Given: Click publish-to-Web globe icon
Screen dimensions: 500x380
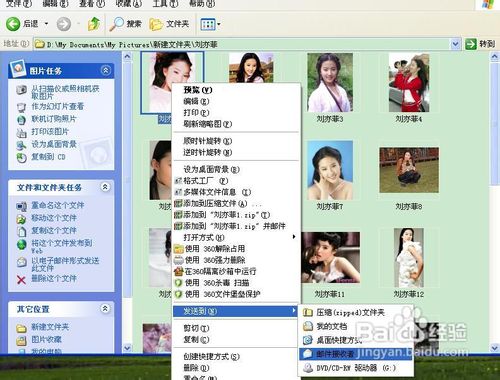Looking at the screenshot, I should tap(22, 244).
